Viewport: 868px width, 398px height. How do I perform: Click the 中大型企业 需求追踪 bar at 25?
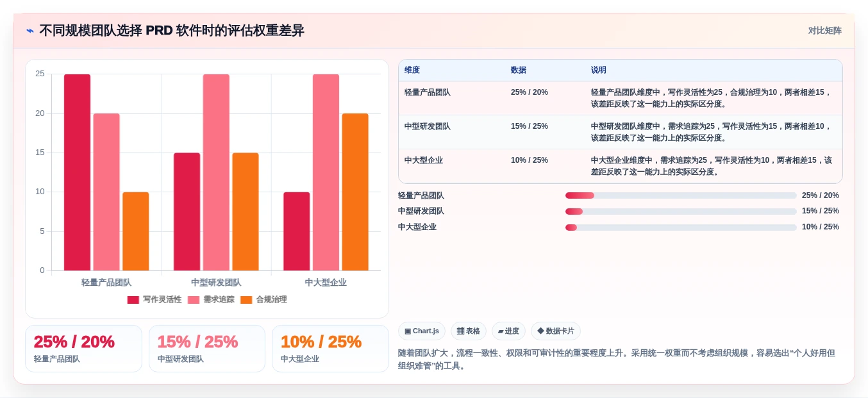[x=326, y=172]
